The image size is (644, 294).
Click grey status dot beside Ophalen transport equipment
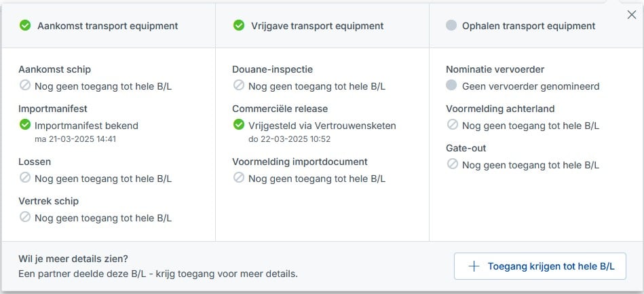coord(451,26)
